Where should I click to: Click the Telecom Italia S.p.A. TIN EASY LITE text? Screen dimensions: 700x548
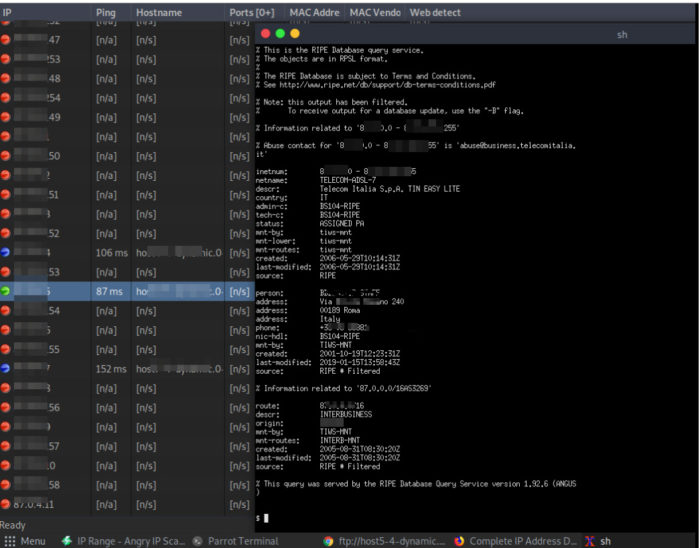pos(390,189)
